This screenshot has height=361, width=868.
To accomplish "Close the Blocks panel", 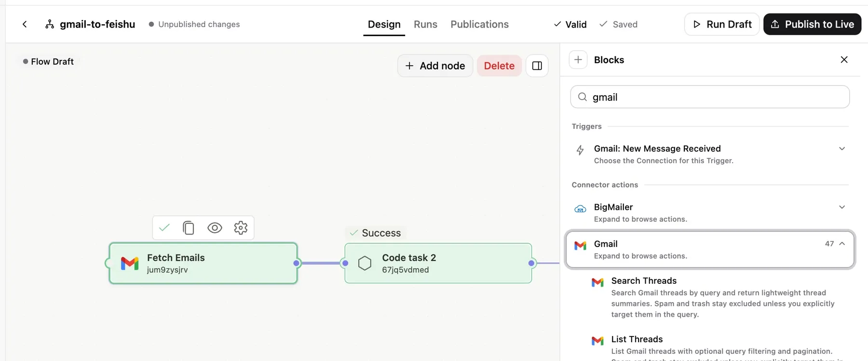I will pos(844,60).
